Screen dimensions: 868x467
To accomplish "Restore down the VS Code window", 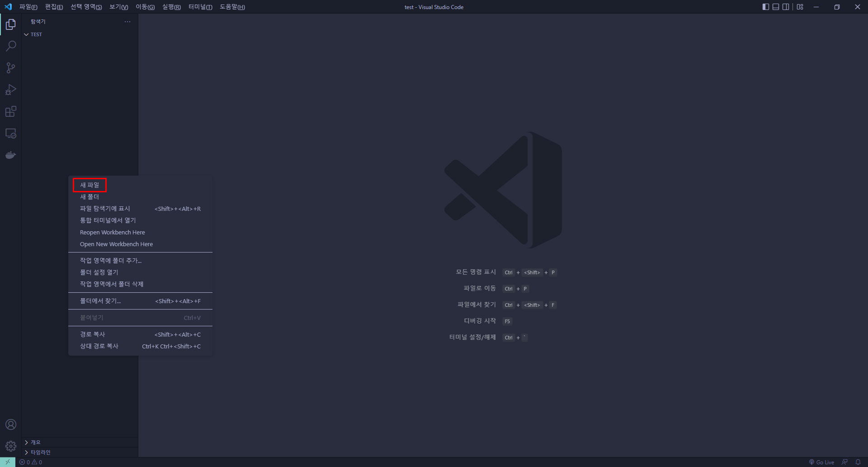I will click(x=837, y=7).
